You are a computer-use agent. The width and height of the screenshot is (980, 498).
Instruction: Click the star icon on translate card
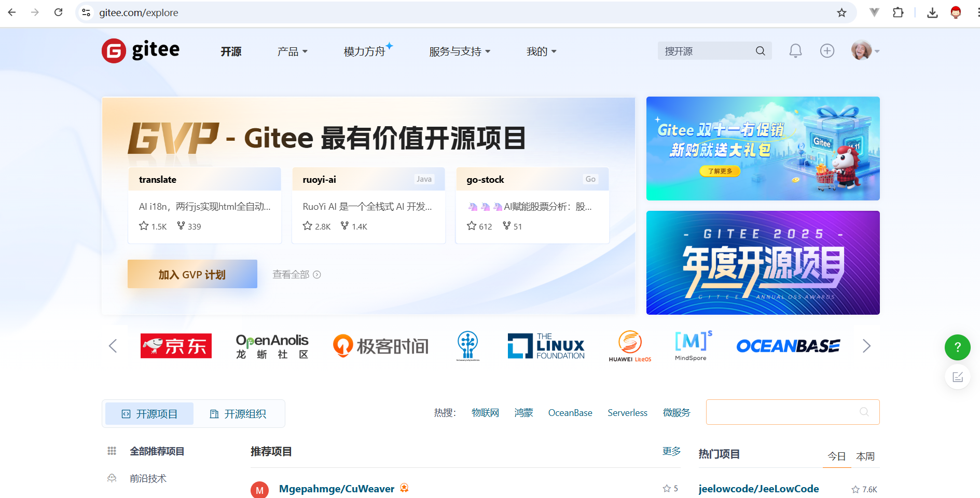(144, 226)
